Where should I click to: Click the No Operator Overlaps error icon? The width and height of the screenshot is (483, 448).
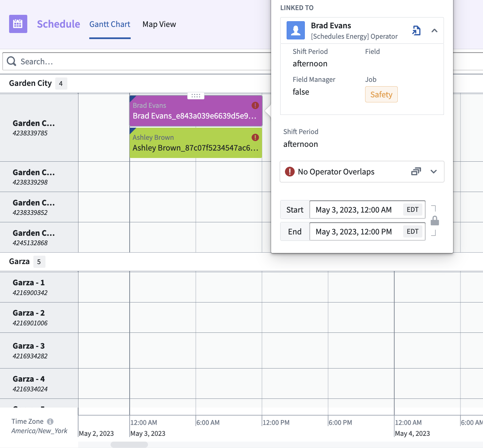click(x=290, y=172)
